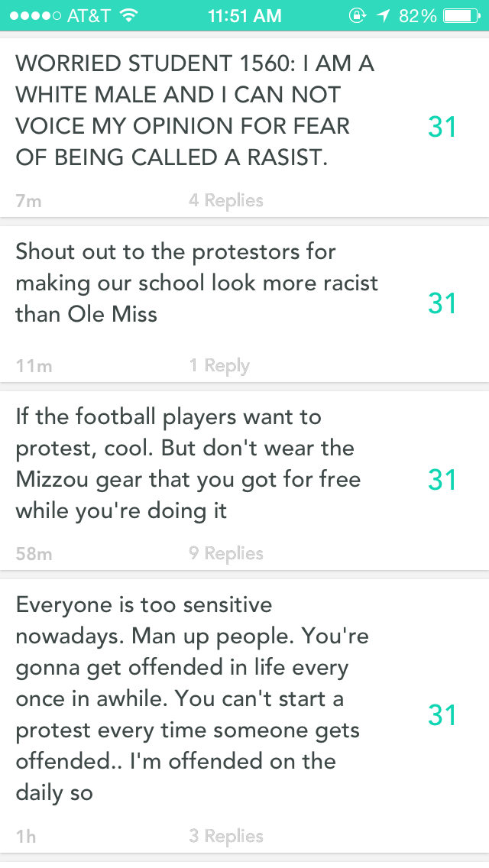Tap the orientation lock icon
Screen dimensions: 489x868
click(x=357, y=15)
